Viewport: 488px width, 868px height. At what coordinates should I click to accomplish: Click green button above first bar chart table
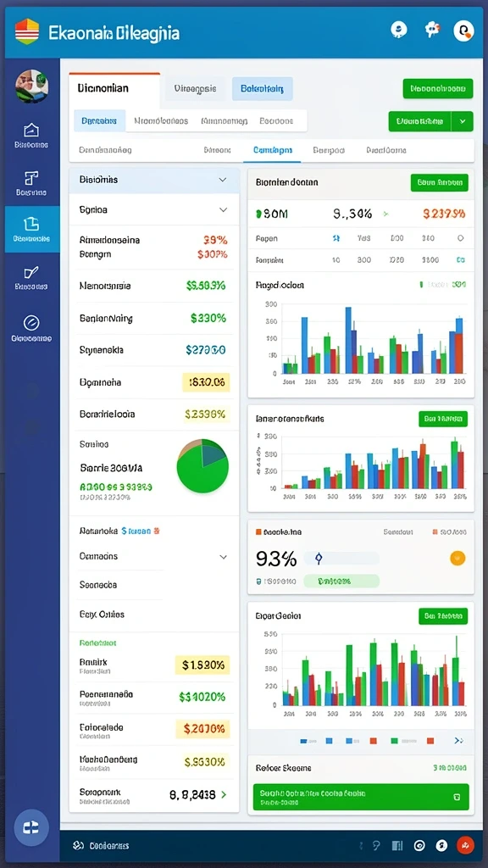440,182
